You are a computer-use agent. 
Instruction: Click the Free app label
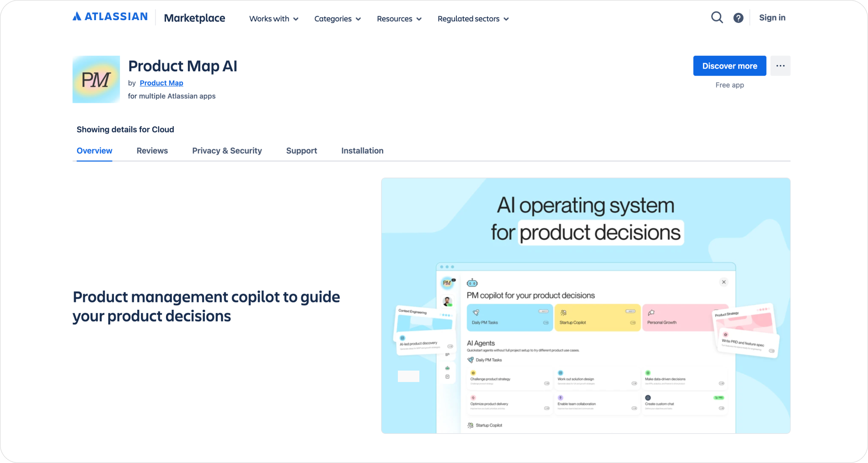[x=729, y=85]
